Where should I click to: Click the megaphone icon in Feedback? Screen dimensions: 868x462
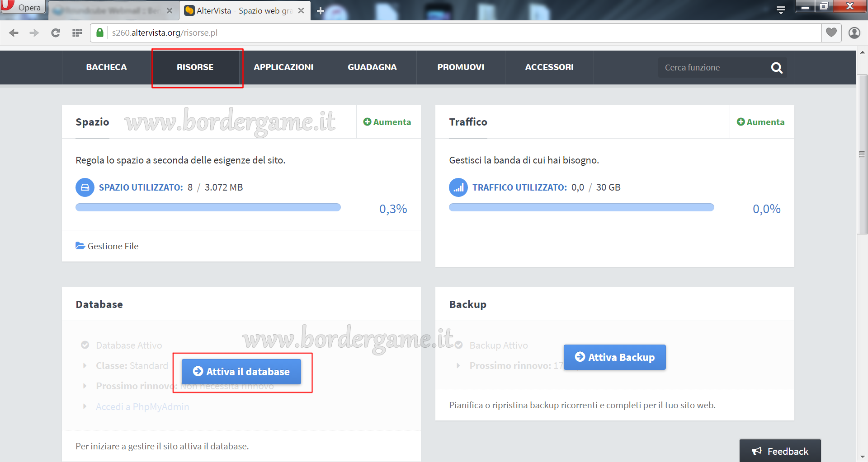tap(756, 451)
